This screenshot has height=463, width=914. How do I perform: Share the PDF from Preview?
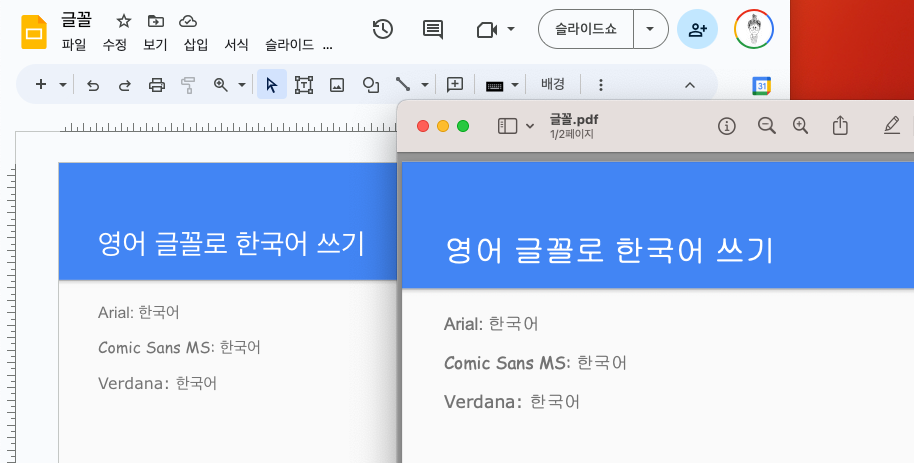click(x=840, y=125)
